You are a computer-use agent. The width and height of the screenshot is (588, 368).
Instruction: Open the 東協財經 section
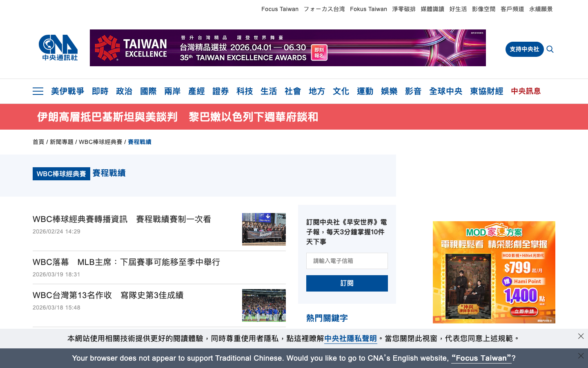(x=486, y=91)
